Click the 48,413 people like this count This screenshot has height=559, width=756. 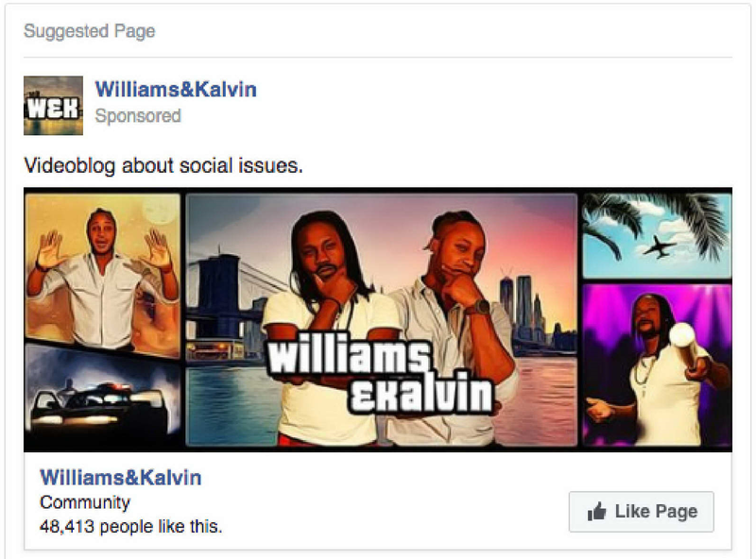pos(131,527)
